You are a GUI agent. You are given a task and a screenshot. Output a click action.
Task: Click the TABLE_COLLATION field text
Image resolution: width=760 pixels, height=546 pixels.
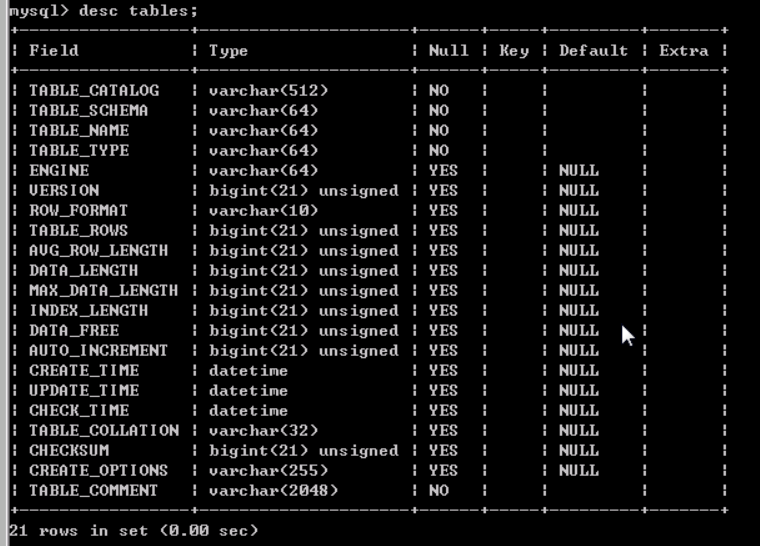click(x=104, y=430)
